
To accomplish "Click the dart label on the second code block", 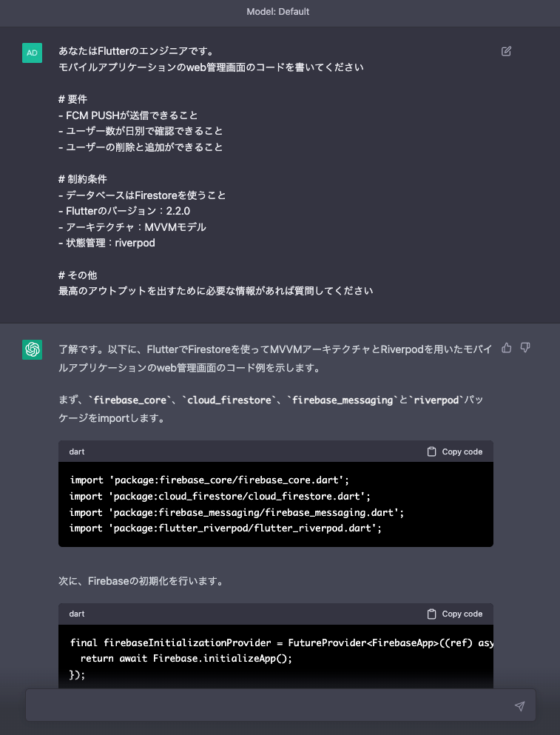I will click(77, 614).
